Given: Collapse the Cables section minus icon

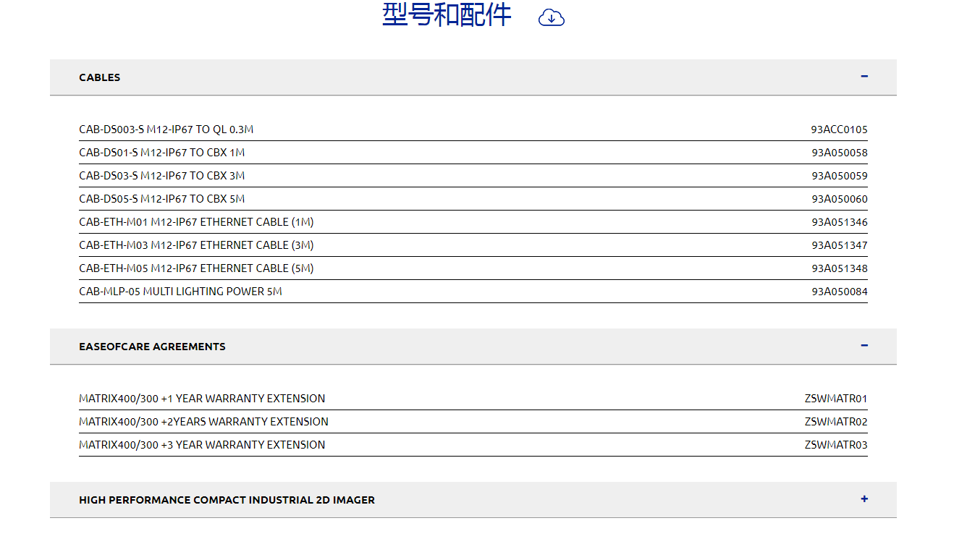Looking at the screenshot, I should [864, 77].
